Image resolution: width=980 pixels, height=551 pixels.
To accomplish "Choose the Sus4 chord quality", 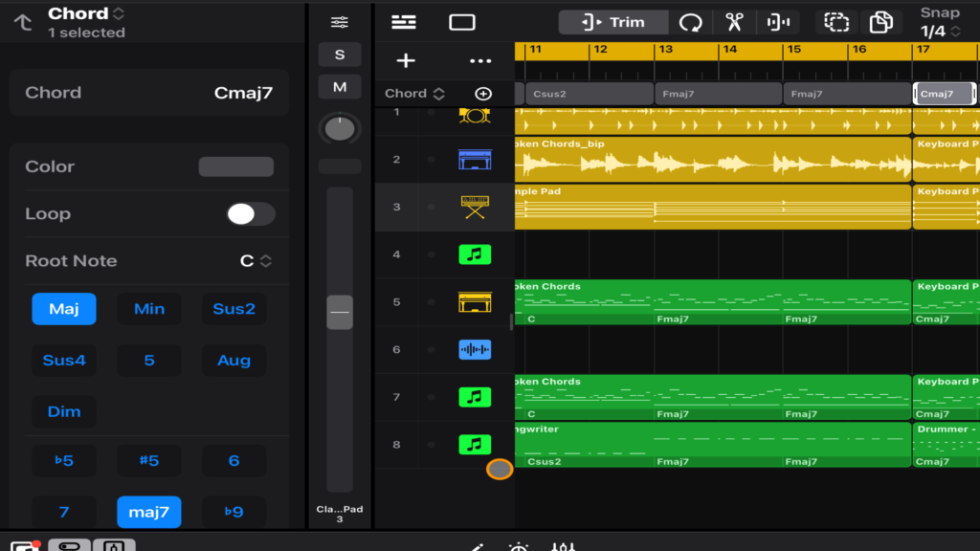I will 64,361.
